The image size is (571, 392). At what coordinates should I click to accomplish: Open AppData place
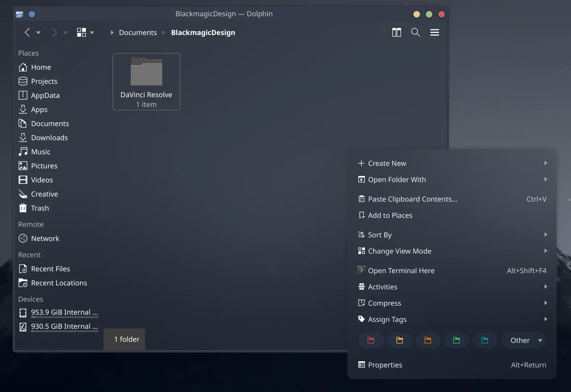click(58, 95)
